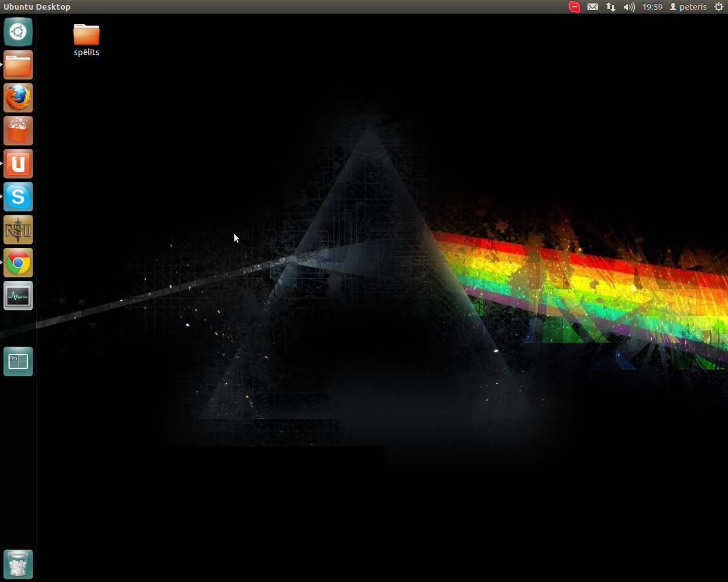
Task: Launch Firefox web browser
Action: point(18,98)
